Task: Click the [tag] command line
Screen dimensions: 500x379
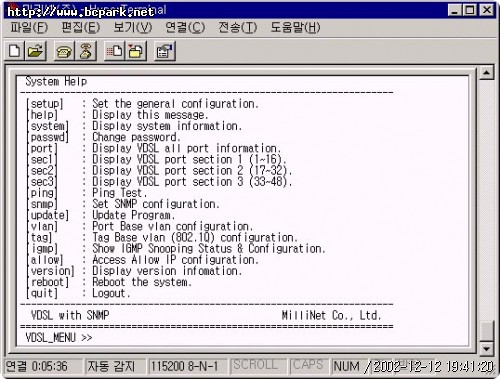Action: [x=162, y=238]
